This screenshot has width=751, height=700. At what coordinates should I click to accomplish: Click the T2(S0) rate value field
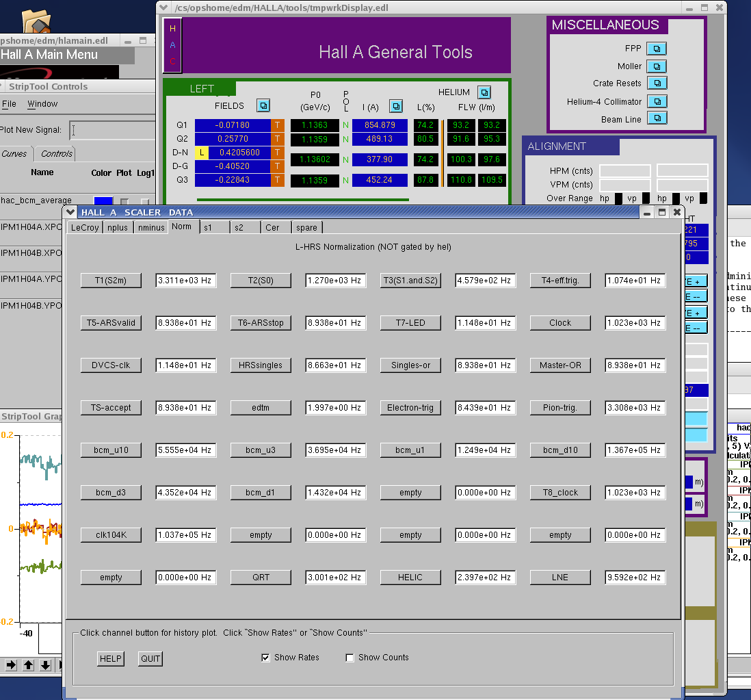336,281
